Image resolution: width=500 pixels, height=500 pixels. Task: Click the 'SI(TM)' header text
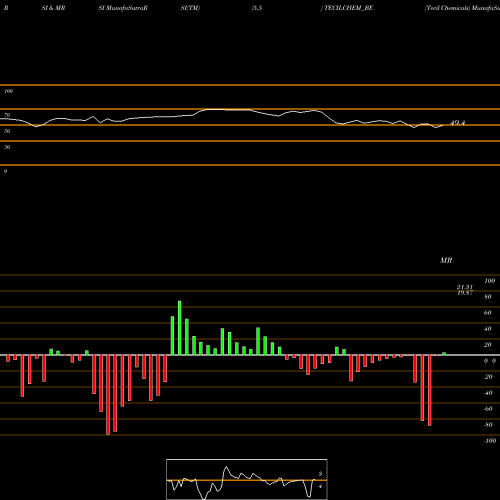click(190, 8)
